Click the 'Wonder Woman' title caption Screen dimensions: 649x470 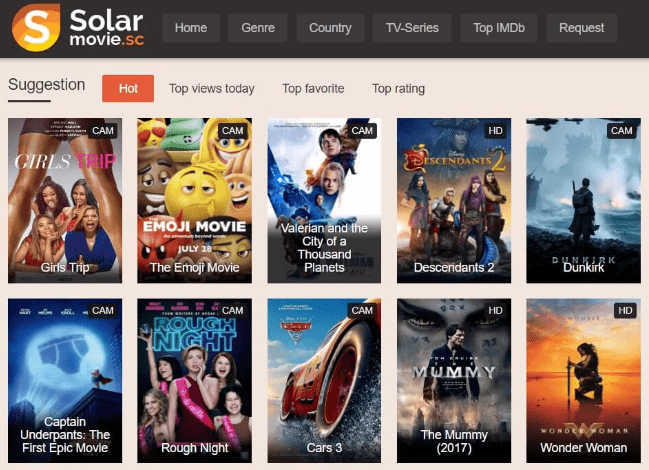coord(584,448)
